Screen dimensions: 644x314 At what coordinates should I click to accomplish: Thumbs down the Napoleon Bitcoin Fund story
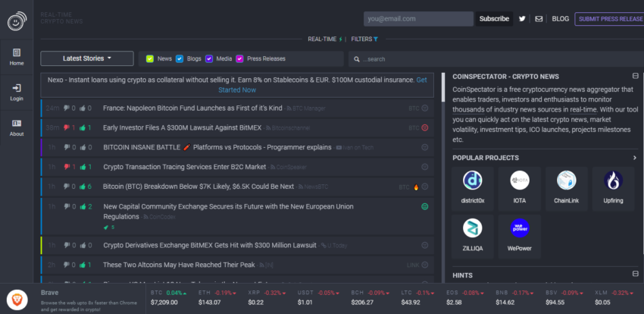pyautogui.click(x=67, y=108)
